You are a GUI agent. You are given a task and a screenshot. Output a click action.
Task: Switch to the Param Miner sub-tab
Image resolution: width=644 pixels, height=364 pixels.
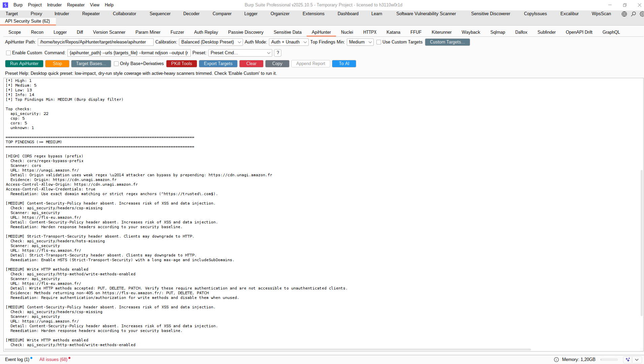point(148,32)
